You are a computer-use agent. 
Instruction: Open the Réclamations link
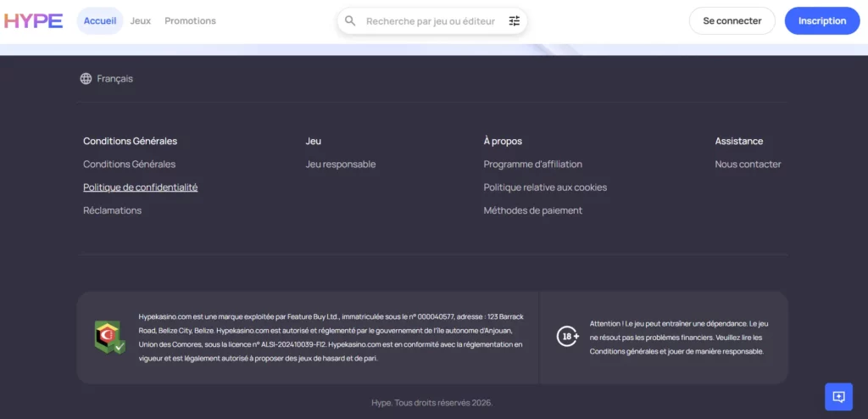coord(113,210)
